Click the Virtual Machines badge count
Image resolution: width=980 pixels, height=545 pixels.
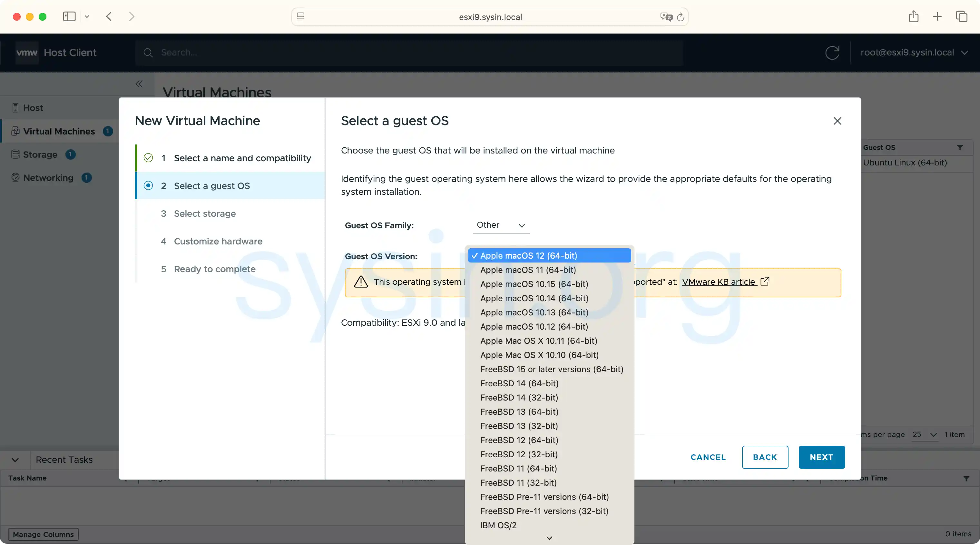coord(108,131)
